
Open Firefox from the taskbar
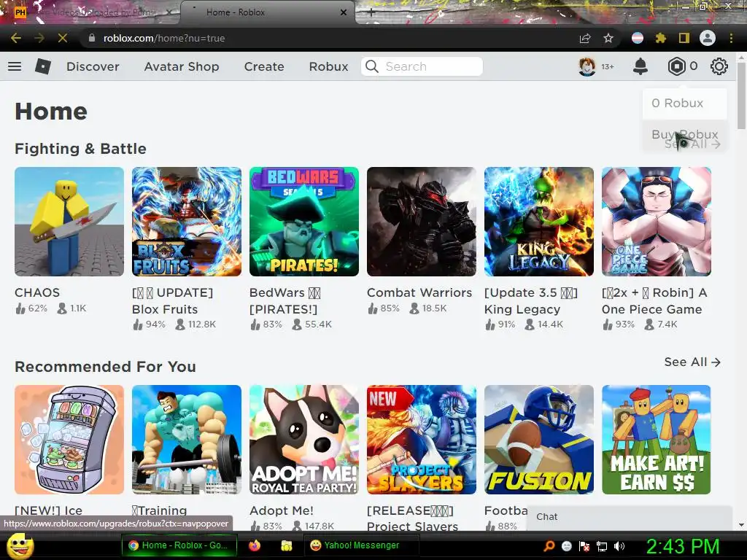coord(255,545)
